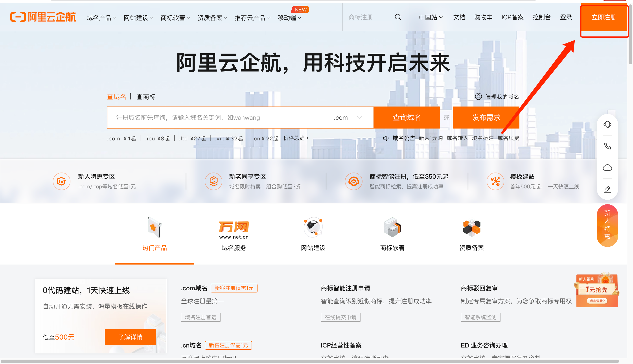Expand the .com domain suffix dropdown

click(348, 118)
